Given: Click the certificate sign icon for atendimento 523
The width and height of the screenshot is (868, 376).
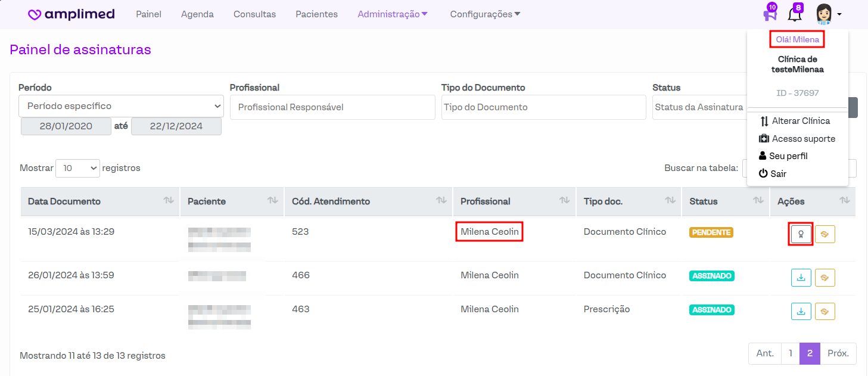Looking at the screenshot, I should (801, 234).
